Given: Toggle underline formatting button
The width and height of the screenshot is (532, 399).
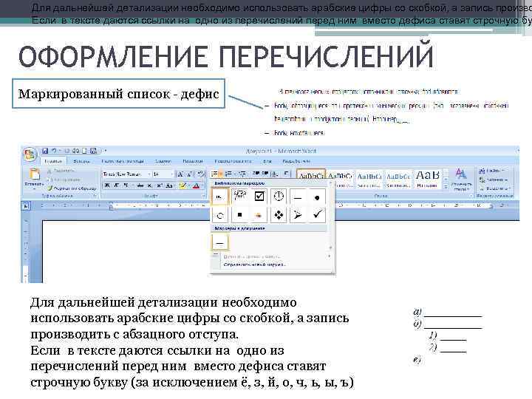Looking at the screenshot, I should click(126, 185).
